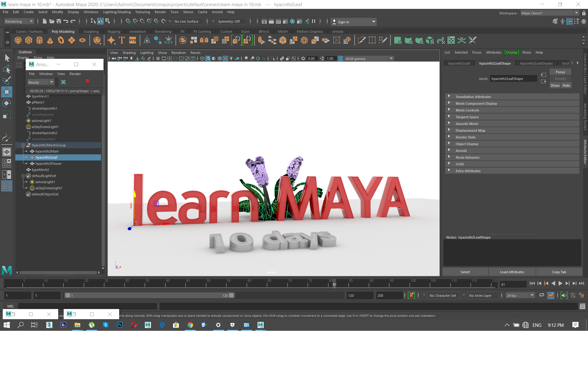Image resolution: width=588 pixels, height=370 pixels.
Task: Stop the Arnold render with red button
Action: pos(87,81)
